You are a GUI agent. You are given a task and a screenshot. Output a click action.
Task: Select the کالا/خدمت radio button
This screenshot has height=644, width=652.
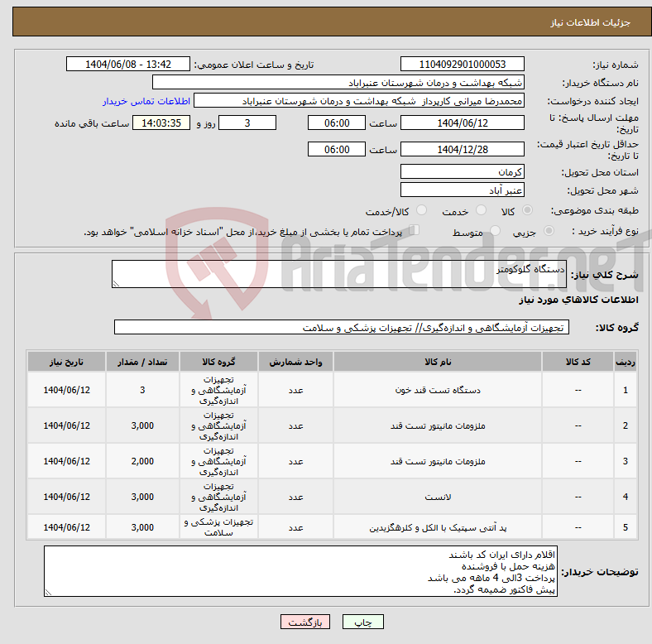coord(422,210)
